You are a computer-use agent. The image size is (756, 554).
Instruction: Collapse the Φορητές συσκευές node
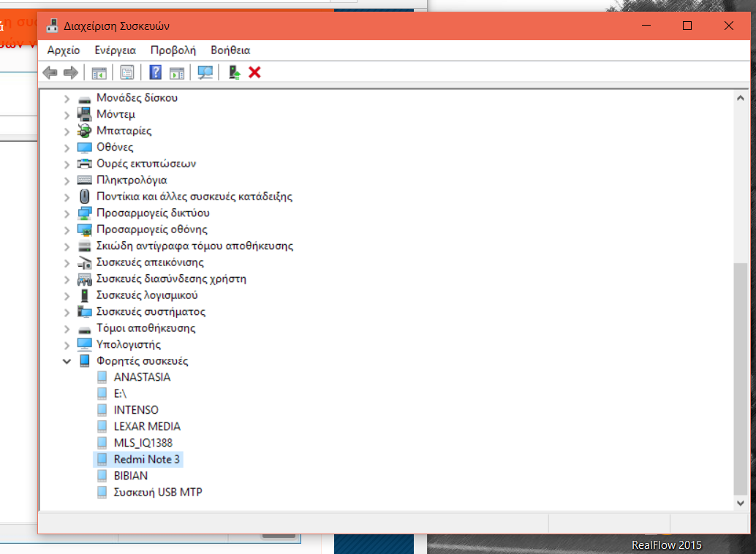coord(67,361)
